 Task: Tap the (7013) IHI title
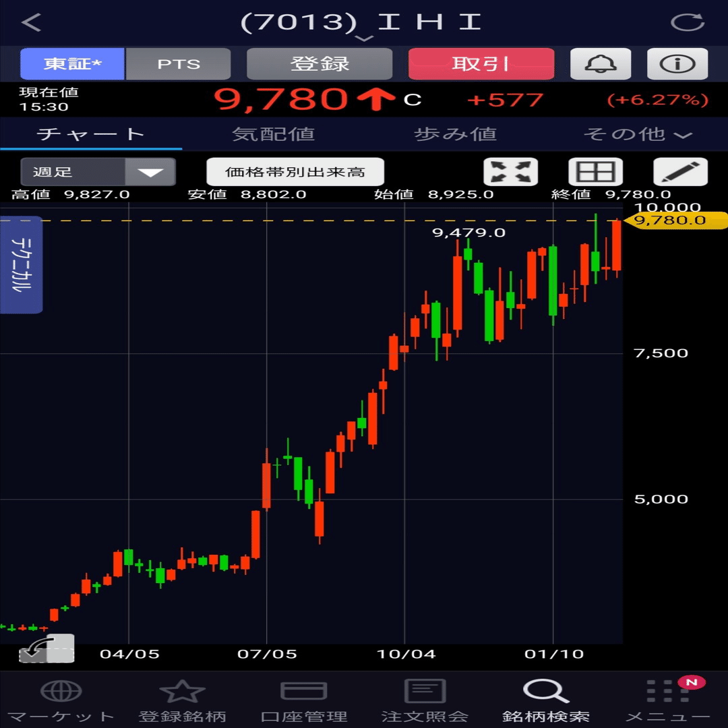pyautogui.click(x=361, y=22)
